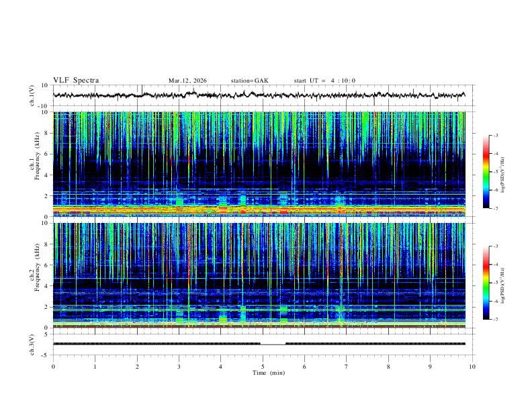Click the '8' kHz tick on ch.1 spectrogram
This screenshot has height=411, width=532.
pyautogui.click(x=47, y=133)
